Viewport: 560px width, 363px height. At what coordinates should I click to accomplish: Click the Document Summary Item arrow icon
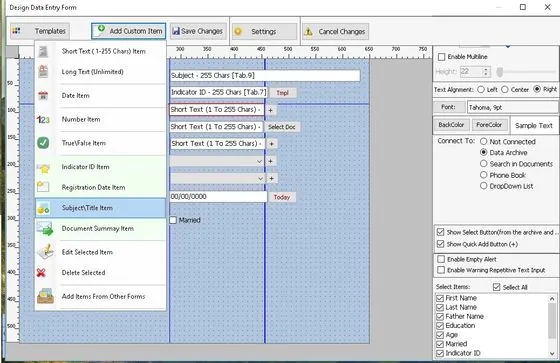pos(45,229)
